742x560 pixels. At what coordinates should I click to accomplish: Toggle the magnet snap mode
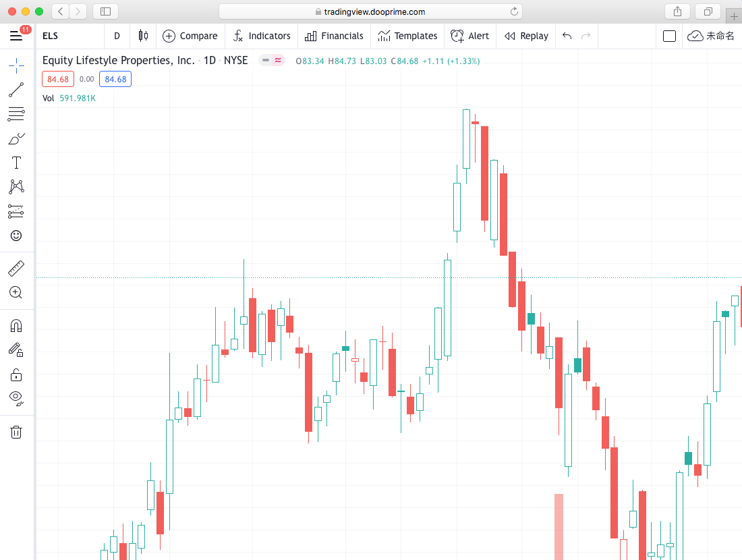pos(16,326)
